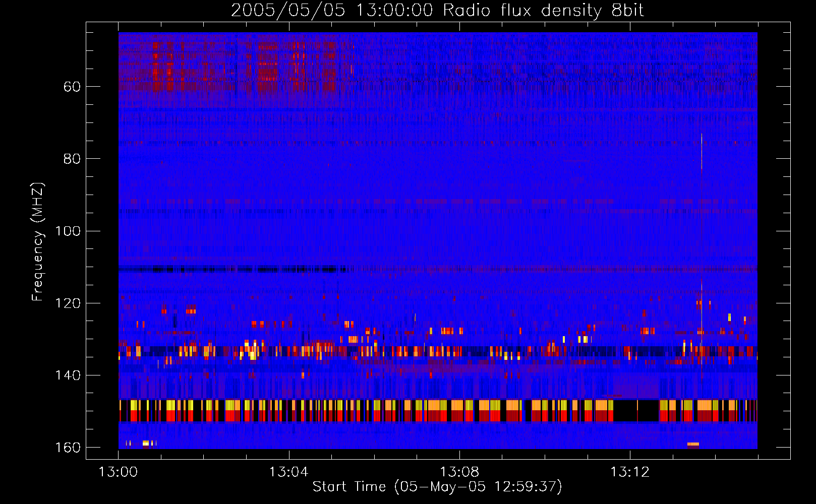Click the 160 frequency tick label
Screen dimensions: 816x504
(68, 447)
